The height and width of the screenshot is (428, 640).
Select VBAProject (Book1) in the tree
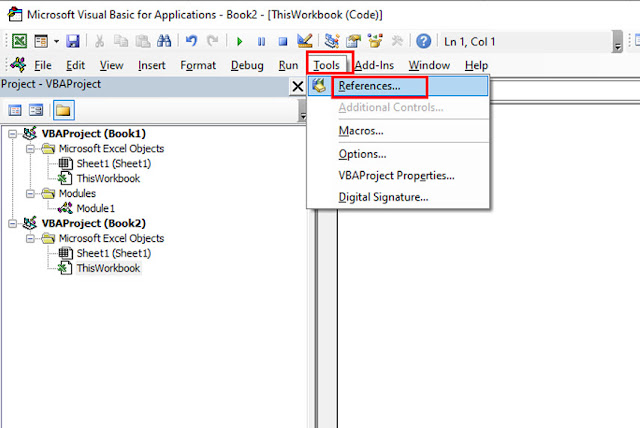click(93, 134)
